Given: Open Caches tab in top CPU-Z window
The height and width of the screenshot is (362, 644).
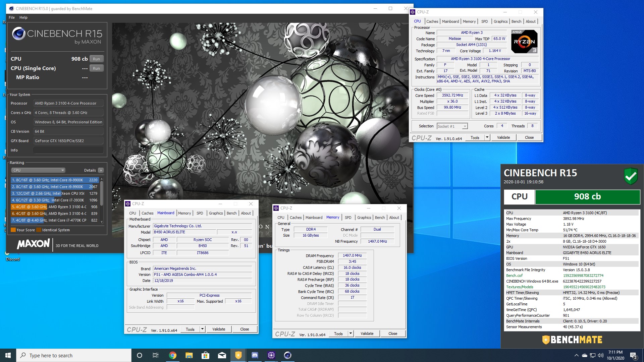Looking at the screenshot, I should [x=432, y=21].
